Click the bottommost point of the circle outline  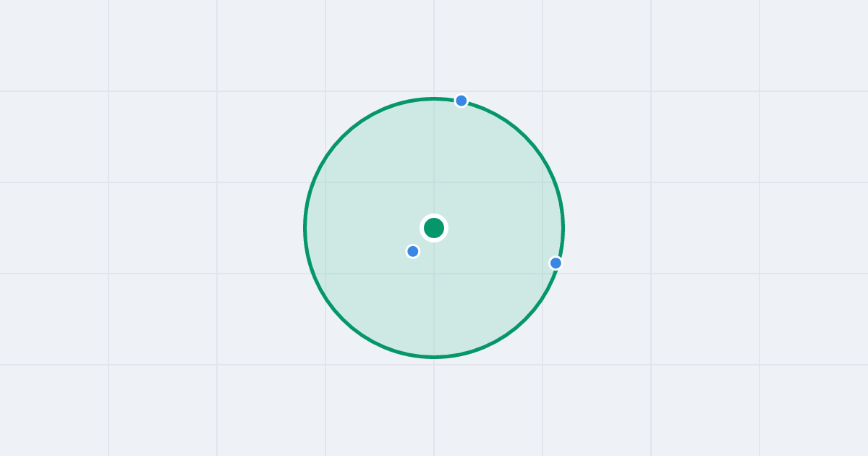click(434, 358)
